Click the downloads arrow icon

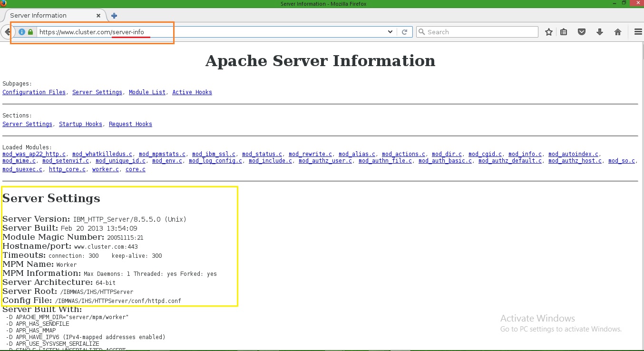[x=599, y=31]
